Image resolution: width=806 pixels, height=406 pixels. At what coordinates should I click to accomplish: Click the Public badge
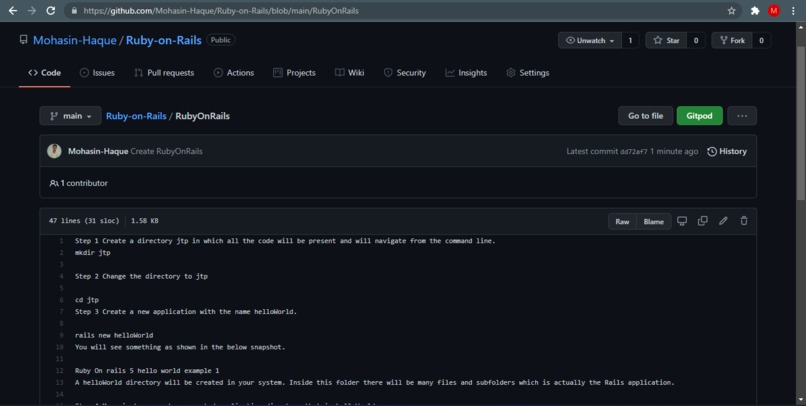pos(221,40)
